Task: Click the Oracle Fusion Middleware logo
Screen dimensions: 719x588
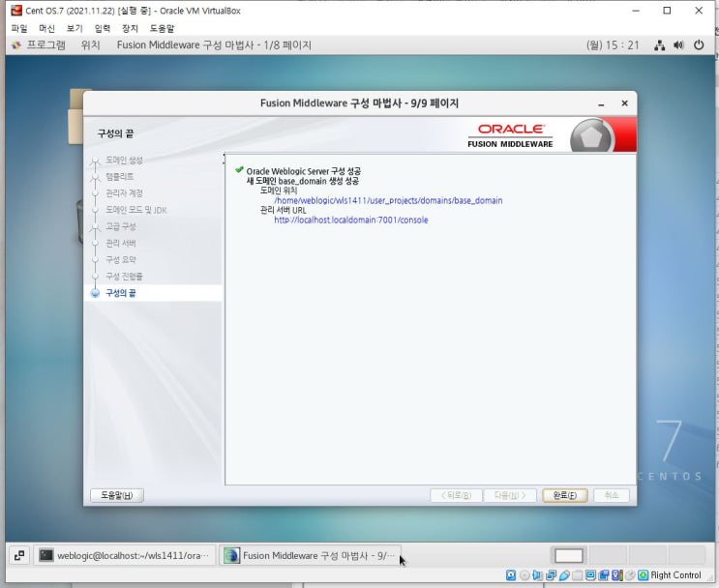Action: tap(510, 135)
